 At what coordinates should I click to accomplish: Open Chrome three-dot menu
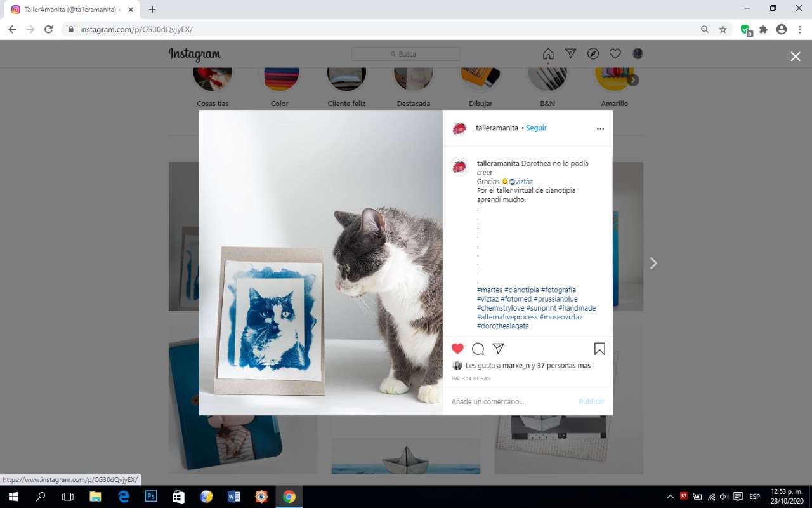[799, 29]
